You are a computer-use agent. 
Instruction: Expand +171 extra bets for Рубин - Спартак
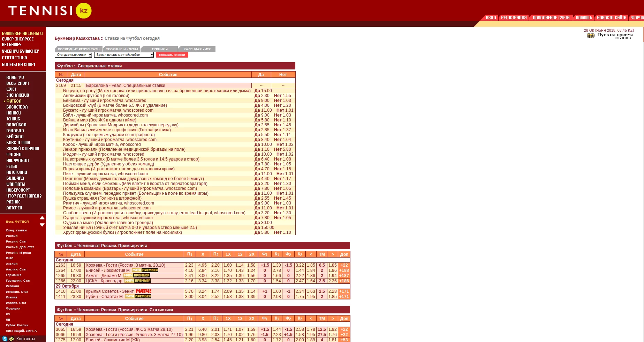coord(344,297)
